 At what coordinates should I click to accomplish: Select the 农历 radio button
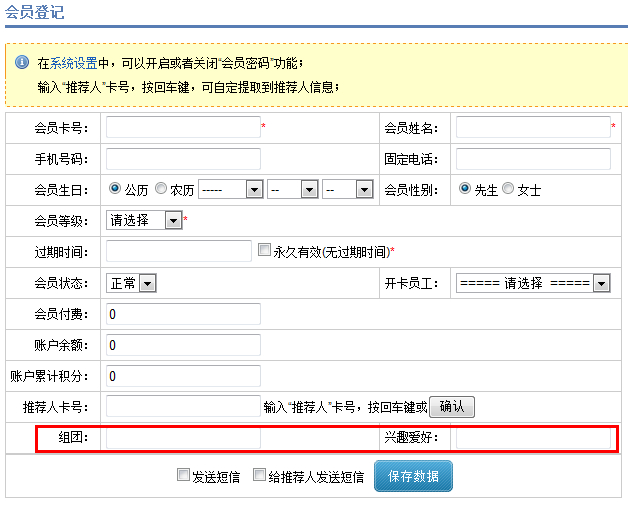161,189
